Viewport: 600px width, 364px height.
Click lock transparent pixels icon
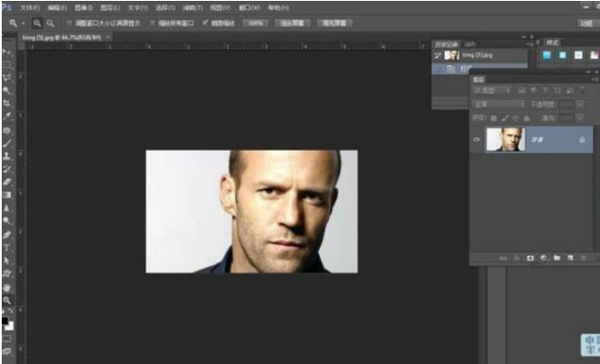click(494, 118)
